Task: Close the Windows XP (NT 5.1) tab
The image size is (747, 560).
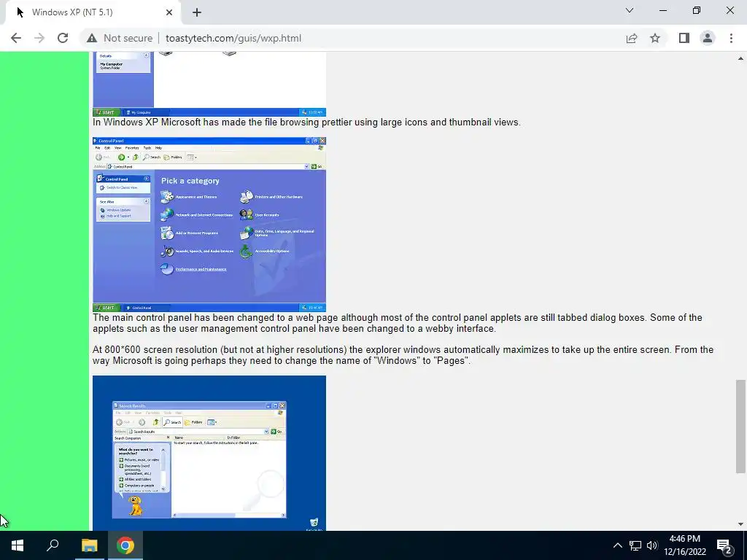Action: click(169, 12)
